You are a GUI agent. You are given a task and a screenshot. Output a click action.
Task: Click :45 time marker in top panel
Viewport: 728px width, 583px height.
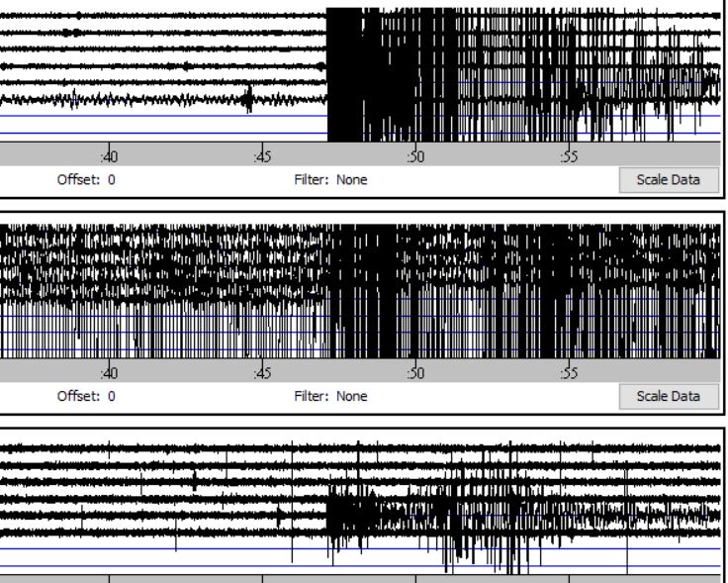262,157
